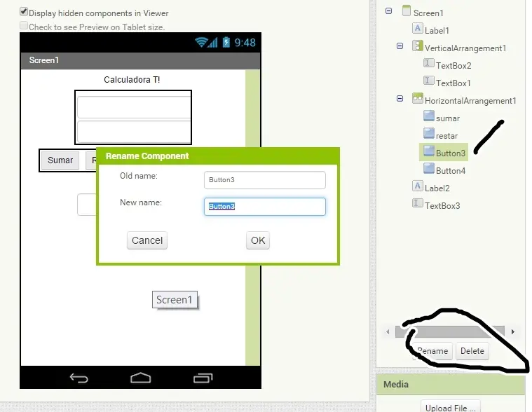Screen dimensions: 532x412
Task: Click the Screen1 title bar in phone preview
Action: tap(140, 60)
